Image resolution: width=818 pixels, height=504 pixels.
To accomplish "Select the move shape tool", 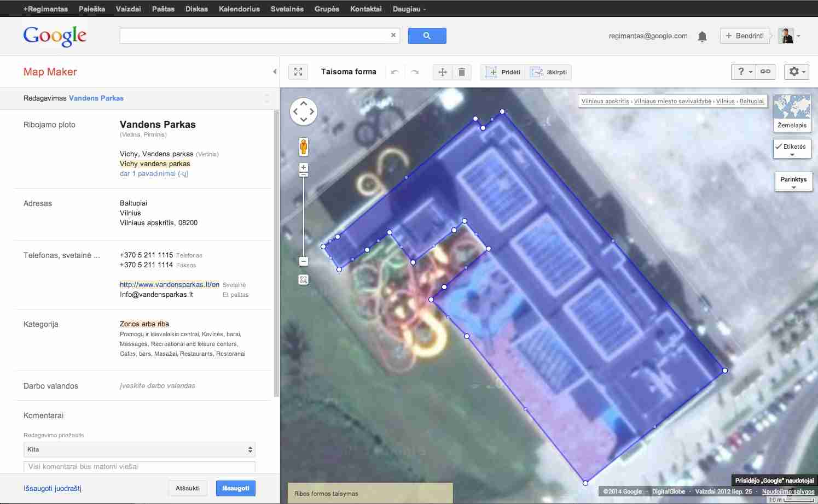I will coord(443,72).
